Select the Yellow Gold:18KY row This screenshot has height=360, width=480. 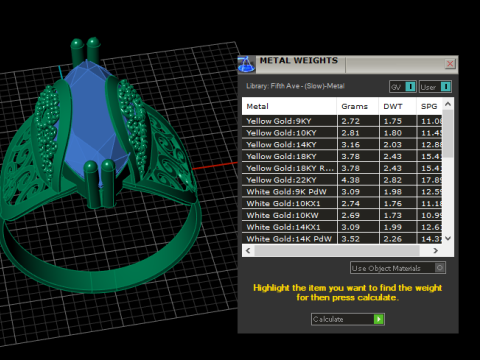pos(342,156)
